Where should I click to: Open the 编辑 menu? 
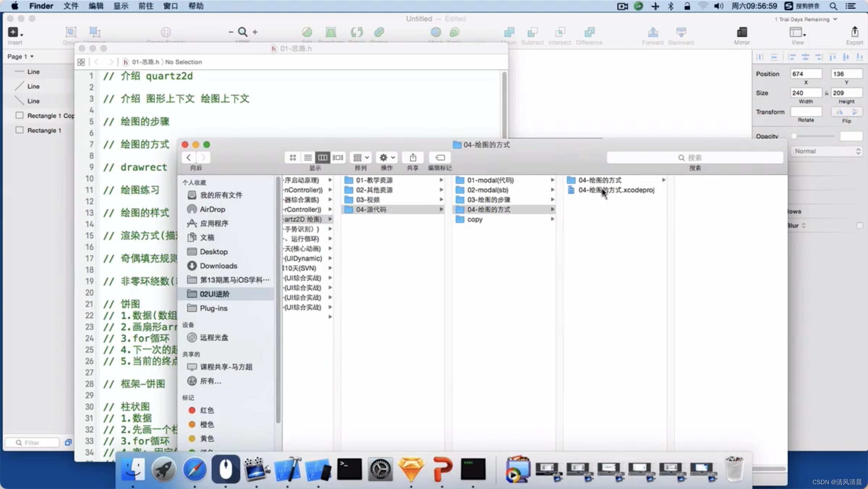click(x=96, y=6)
